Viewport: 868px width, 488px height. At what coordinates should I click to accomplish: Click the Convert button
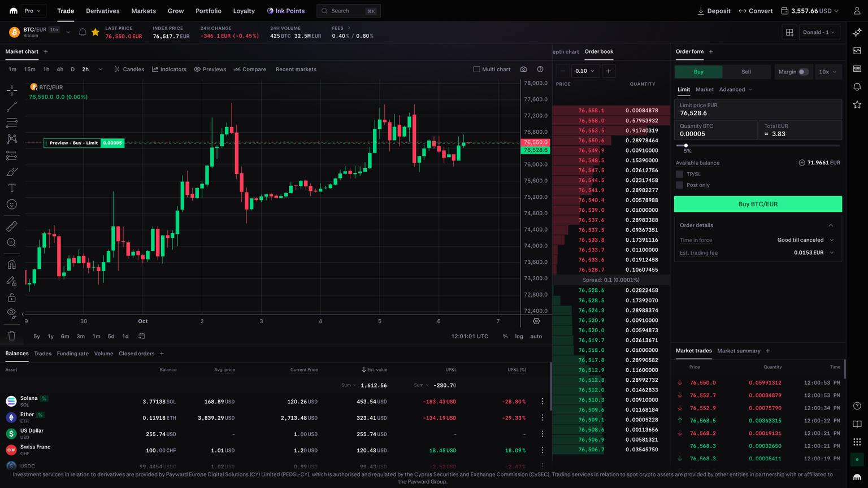[x=756, y=11]
